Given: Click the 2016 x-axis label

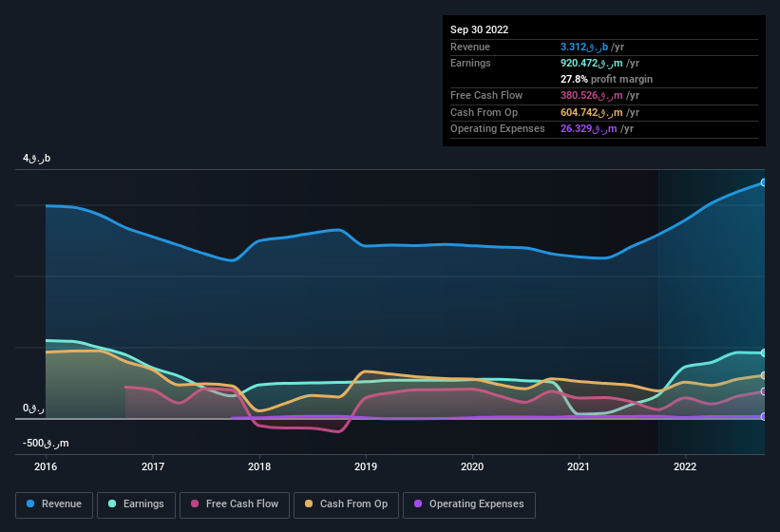Looking at the screenshot, I should coord(46,466).
